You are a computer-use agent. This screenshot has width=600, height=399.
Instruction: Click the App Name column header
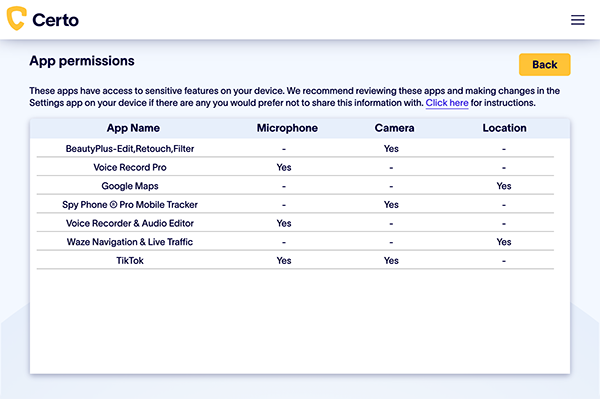[133, 128]
